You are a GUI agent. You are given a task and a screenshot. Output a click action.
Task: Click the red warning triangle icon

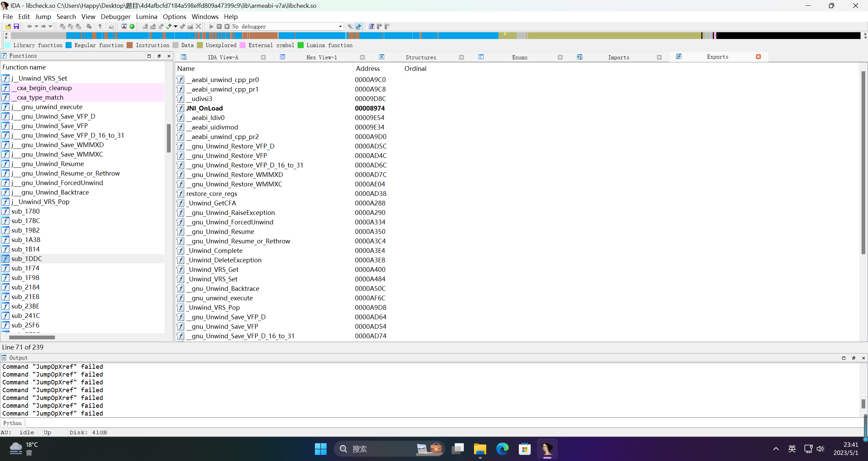coord(124,26)
